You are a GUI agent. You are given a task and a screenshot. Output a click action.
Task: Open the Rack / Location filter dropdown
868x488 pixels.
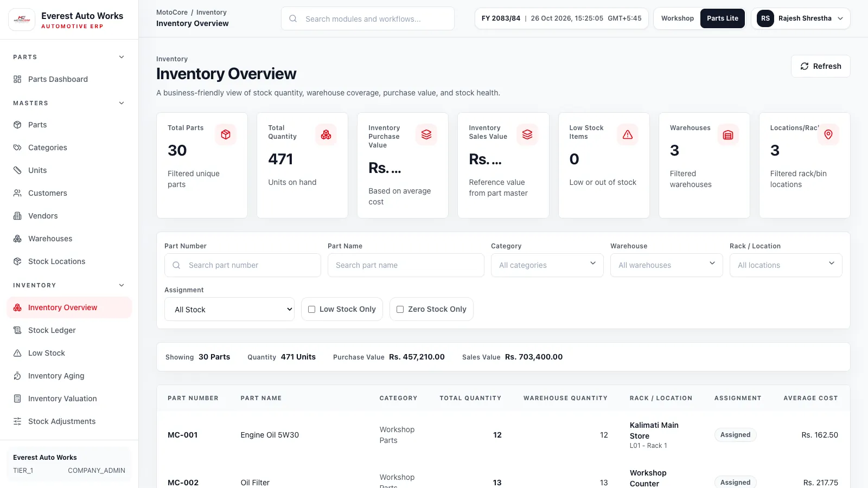[786, 265]
